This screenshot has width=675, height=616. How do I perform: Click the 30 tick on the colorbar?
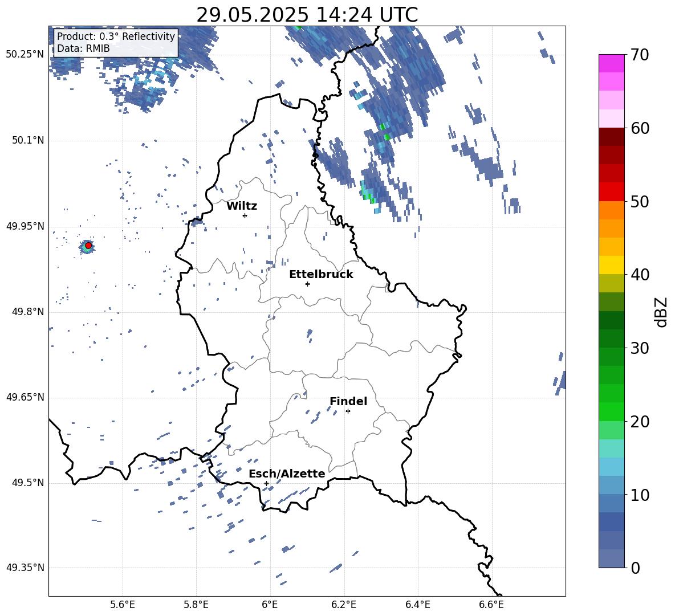[640, 348]
